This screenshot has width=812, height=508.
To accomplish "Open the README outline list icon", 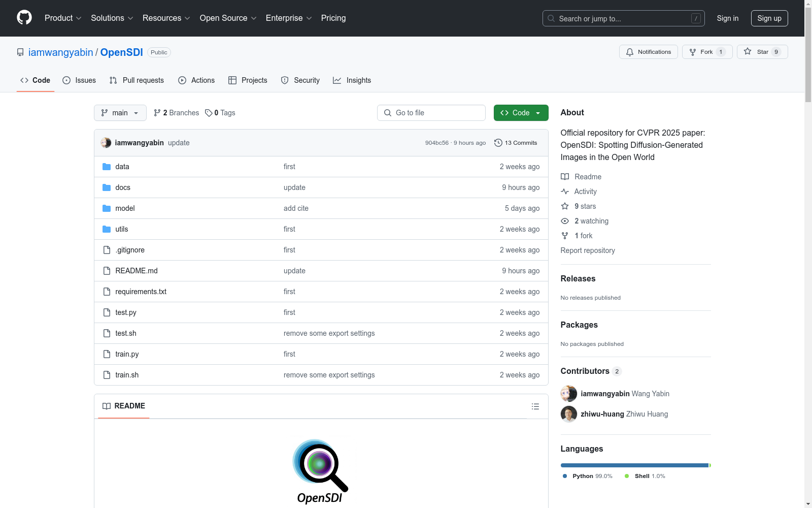I will [x=535, y=406].
